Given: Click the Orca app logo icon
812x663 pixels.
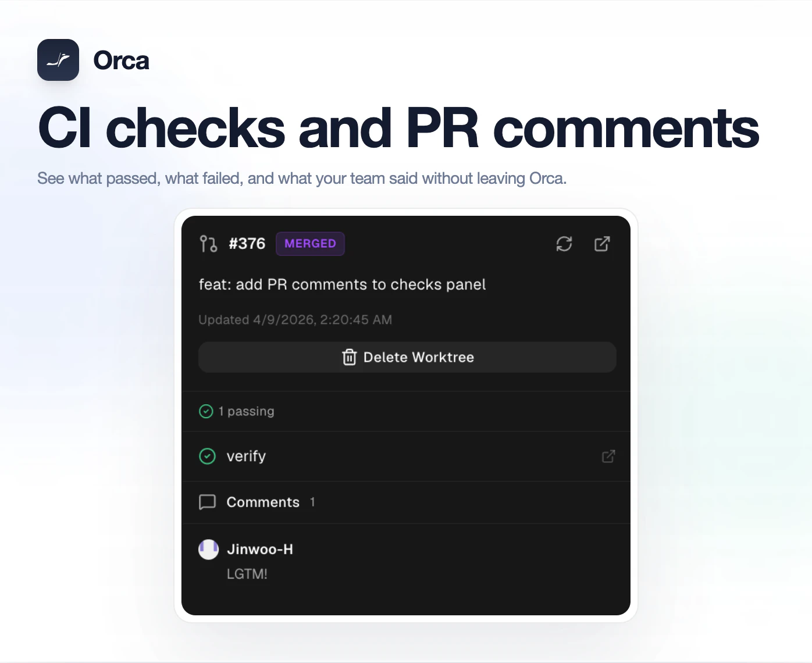Looking at the screenshot, I should tap(58, 60).
